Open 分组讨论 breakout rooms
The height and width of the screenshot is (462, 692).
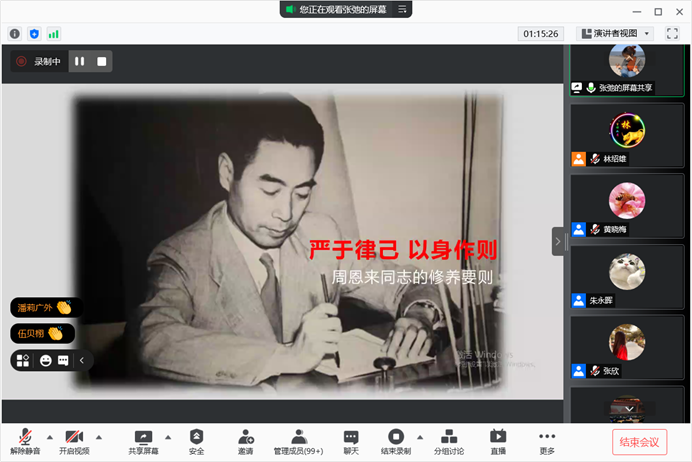pos(449,442)
